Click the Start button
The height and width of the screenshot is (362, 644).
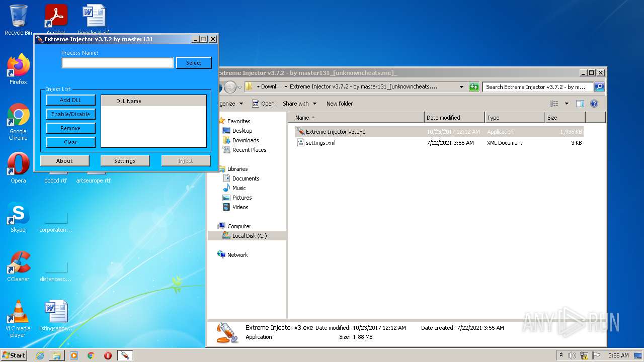(14, 355)
